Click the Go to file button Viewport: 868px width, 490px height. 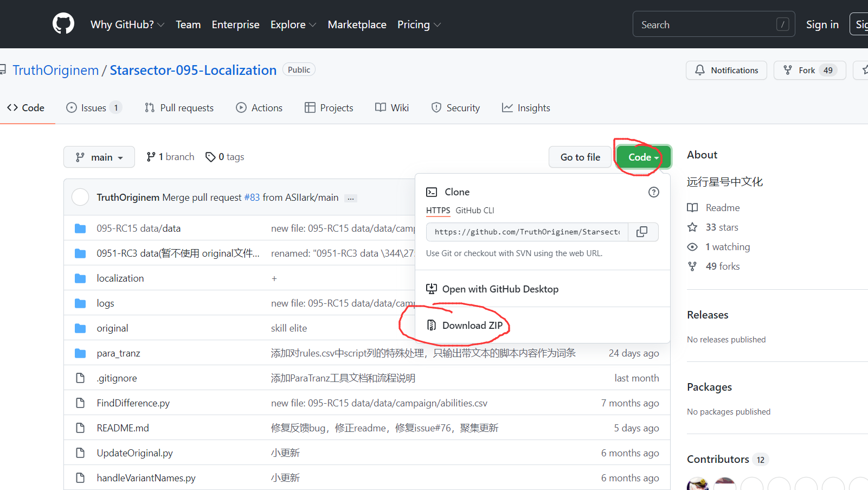(x=580, y=157)
